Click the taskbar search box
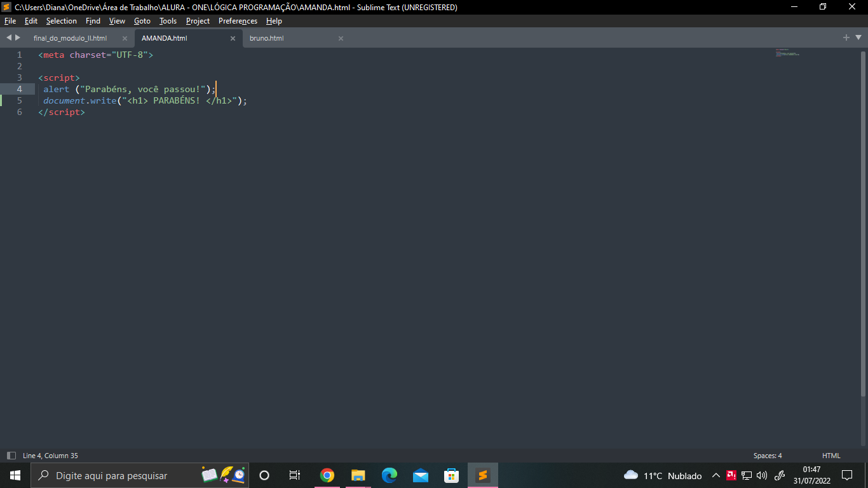 tap(140, 475)
